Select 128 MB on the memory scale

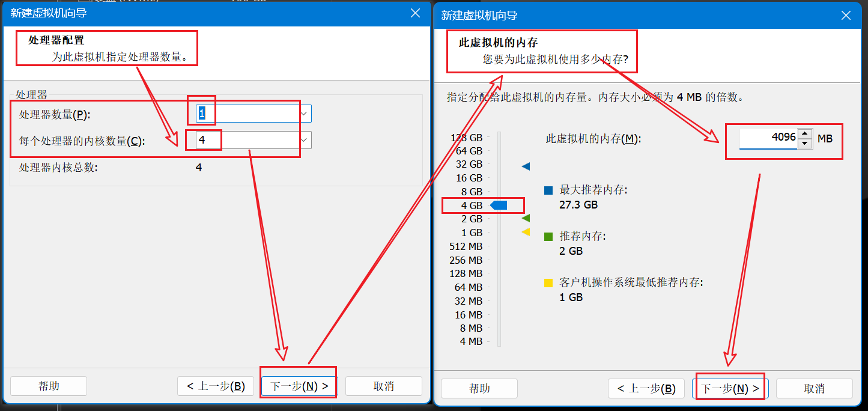[466, 273]
